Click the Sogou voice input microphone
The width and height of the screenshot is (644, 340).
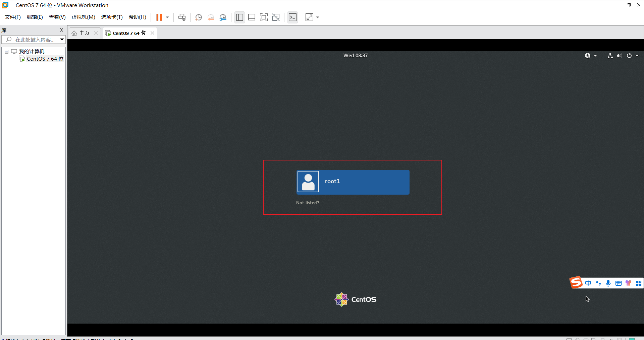coord(608,283)
